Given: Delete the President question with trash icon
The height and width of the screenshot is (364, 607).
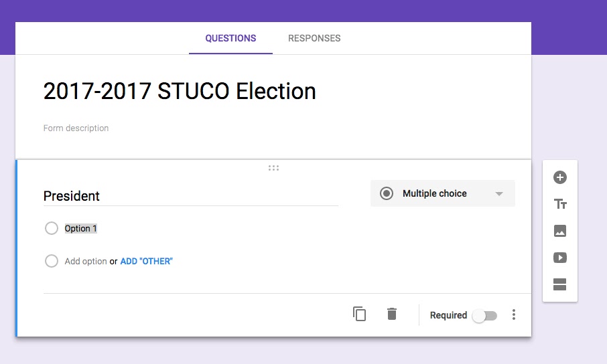Looking at the screenshot, I should click(x=392, y=314).
